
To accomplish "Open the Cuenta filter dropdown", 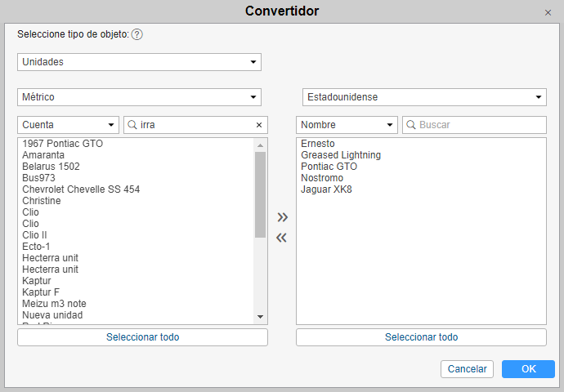I will [69, 125].
